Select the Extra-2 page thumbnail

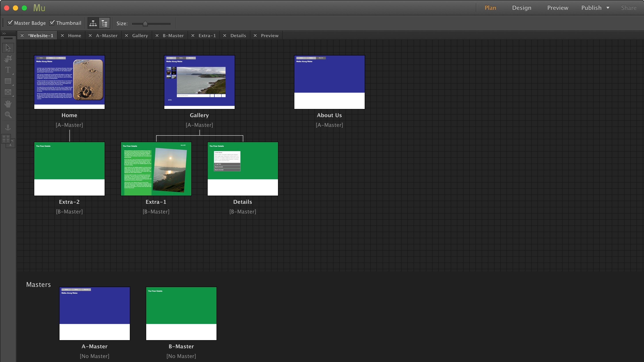(69, 169)
